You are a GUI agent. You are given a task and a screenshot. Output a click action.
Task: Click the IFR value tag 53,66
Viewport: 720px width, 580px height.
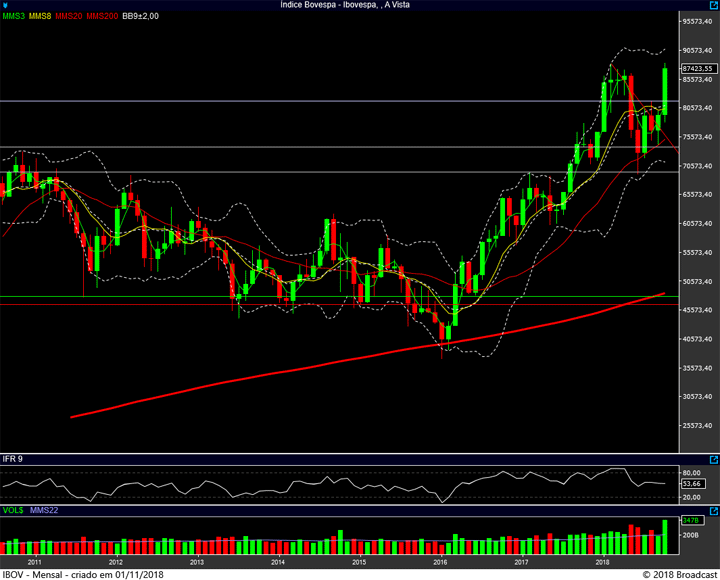point(692,483)
